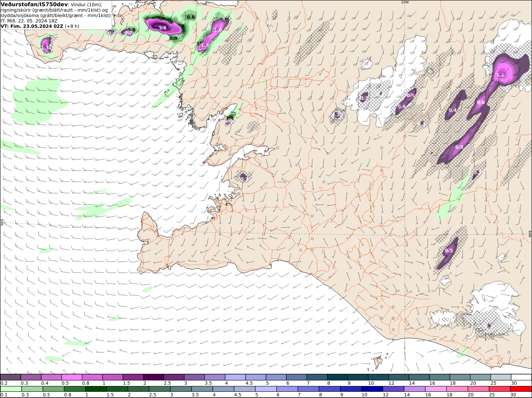Click the 0.8 precipitation value near the top
Viewport: 532px width, 398px height.
click(191, 17)
